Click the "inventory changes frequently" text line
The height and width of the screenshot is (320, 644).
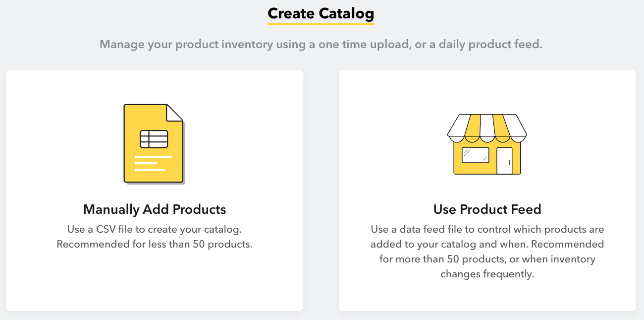click(x=487, y=266)
